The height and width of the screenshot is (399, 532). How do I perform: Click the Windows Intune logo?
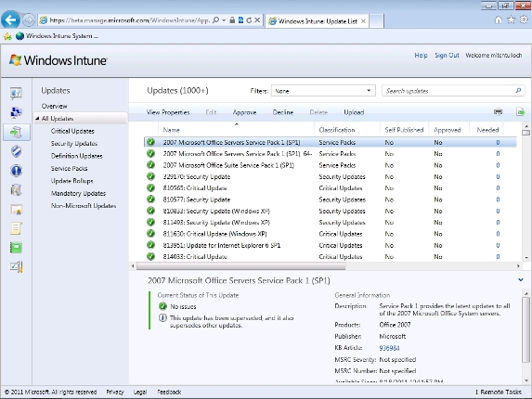point(58,60)
